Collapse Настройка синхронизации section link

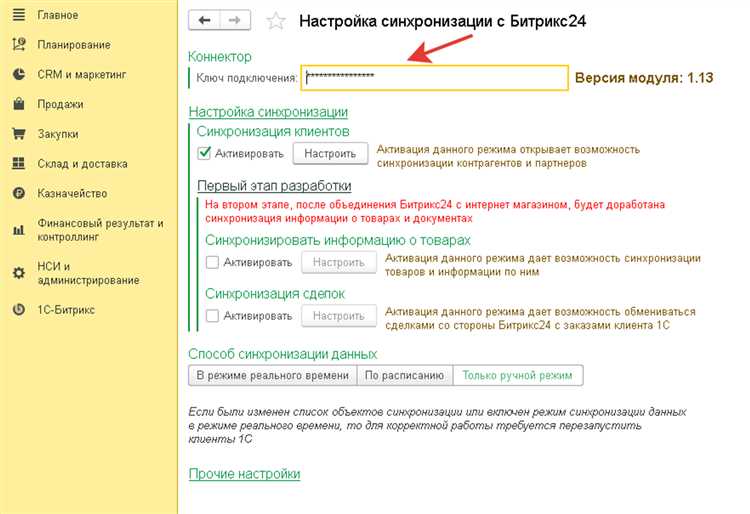pyautogui.click(x=268, y=112)
